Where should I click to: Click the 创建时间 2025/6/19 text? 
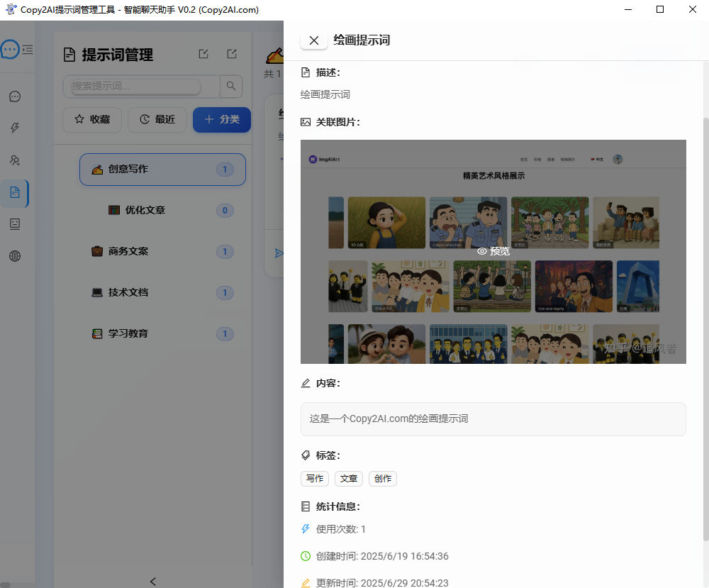pos(382,556)
